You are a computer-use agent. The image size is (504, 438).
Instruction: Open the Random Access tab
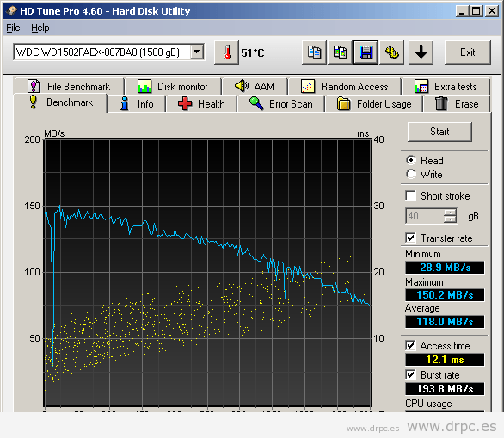[x=345, y=87]
